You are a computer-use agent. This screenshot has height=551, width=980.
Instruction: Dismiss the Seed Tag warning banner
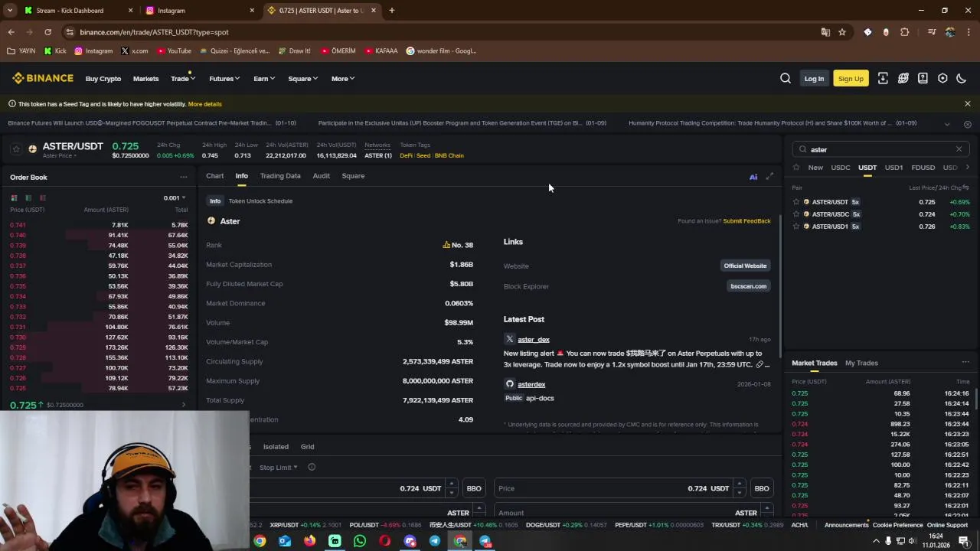[967, 104]
